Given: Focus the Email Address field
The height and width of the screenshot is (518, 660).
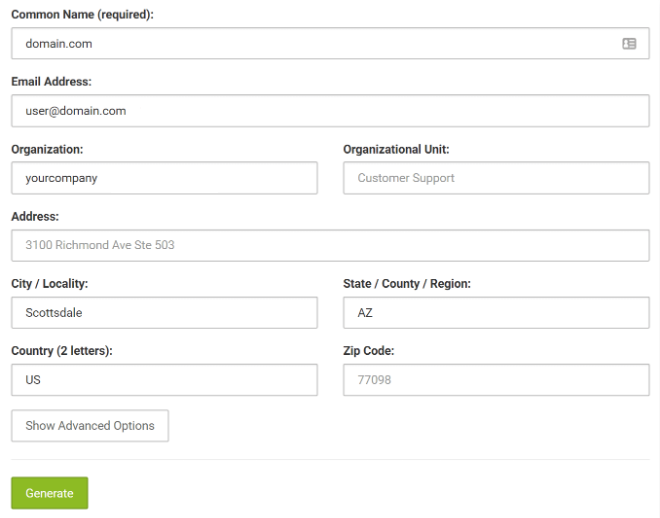Looking at the screenshot, I should coord(330,111).
